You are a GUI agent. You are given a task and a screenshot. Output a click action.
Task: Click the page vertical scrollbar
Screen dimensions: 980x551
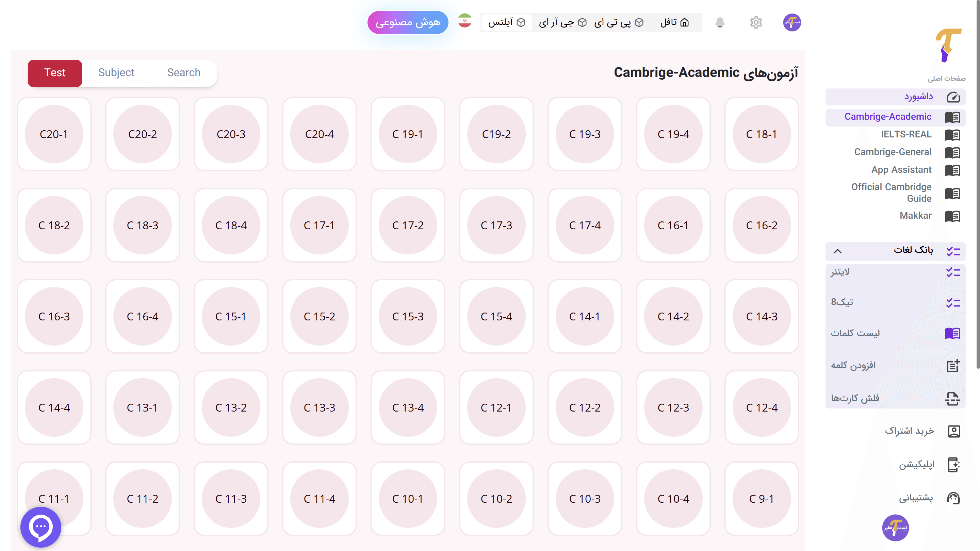977,190
